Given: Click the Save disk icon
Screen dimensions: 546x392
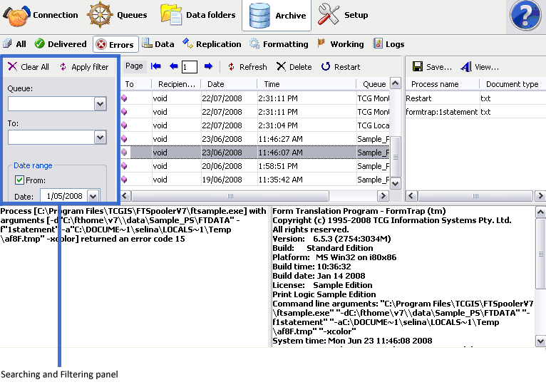Looking at the screenshot, I should (x=418, y=67).
